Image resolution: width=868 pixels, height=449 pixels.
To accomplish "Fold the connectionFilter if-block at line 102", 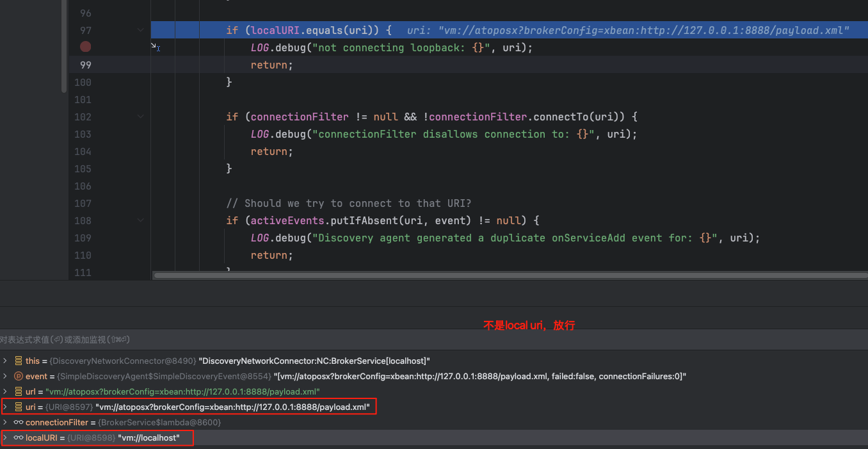I will [140, 117].
